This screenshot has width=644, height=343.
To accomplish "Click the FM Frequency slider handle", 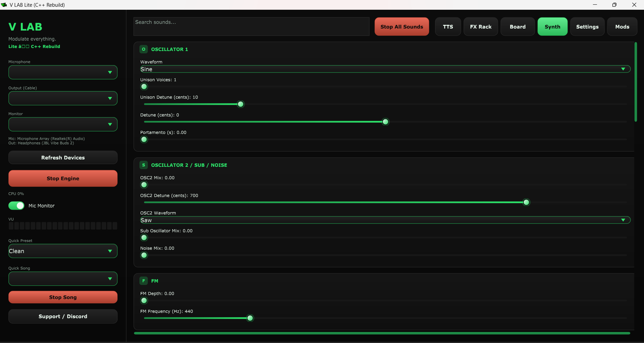I will click(250, 318).
